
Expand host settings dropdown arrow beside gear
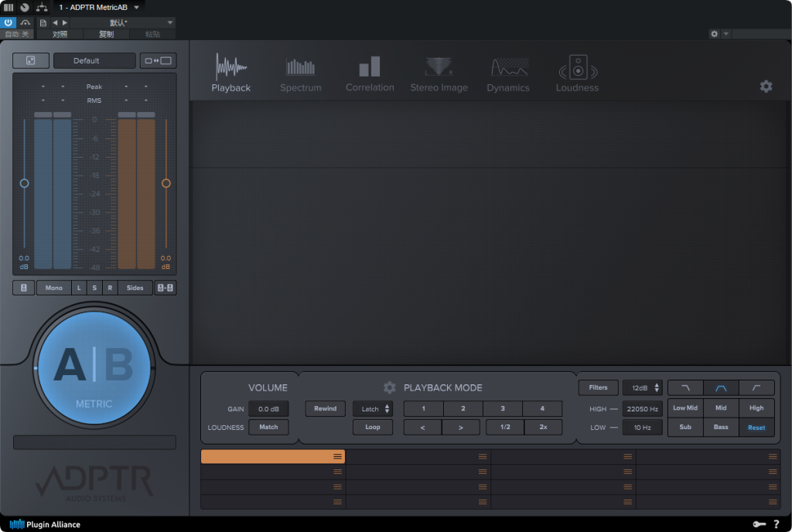(x=725, y=34)
